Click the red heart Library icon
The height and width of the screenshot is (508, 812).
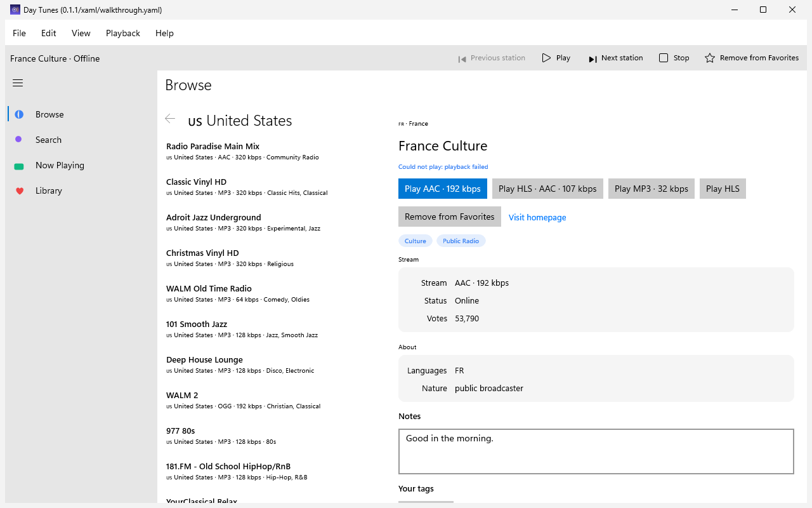[x=19, y=190]
